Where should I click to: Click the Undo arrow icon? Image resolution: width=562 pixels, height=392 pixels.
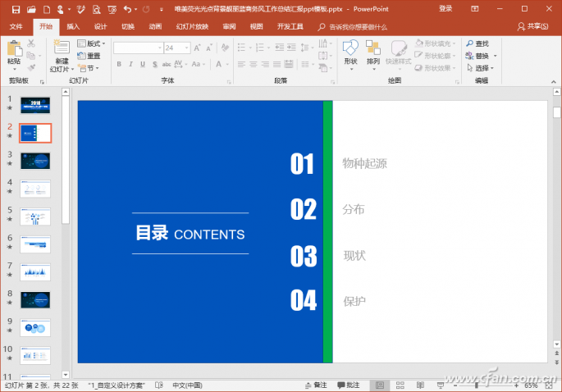point(128,9)
